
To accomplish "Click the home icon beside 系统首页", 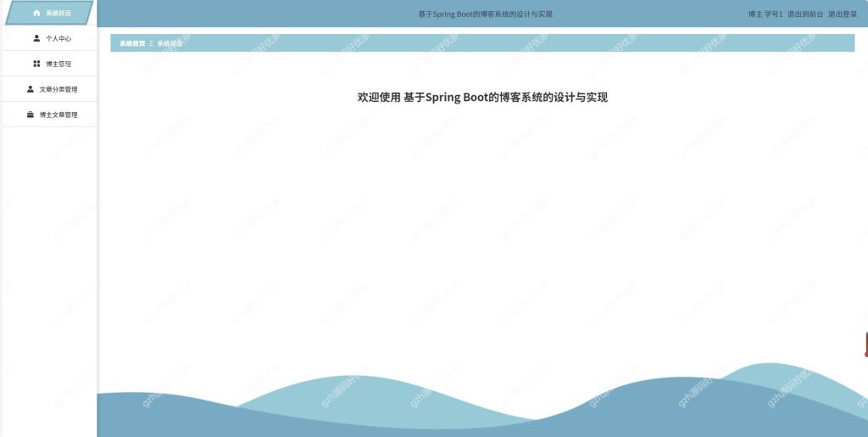I will tap(36, 13).
